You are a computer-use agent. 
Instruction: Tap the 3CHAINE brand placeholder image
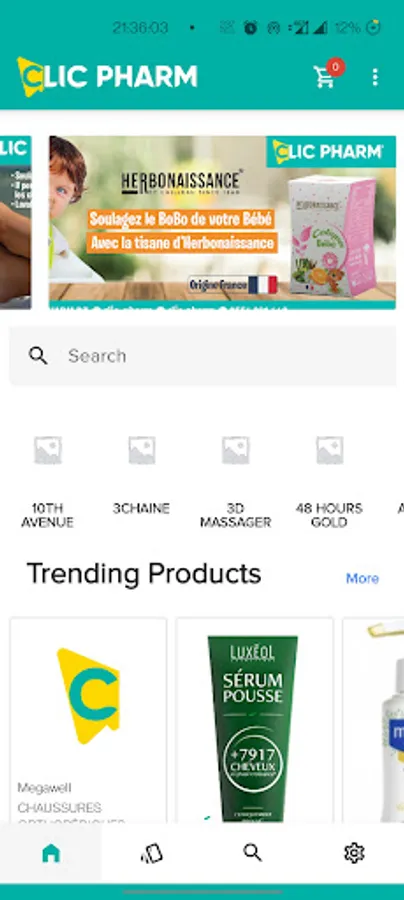click(142, 451)
